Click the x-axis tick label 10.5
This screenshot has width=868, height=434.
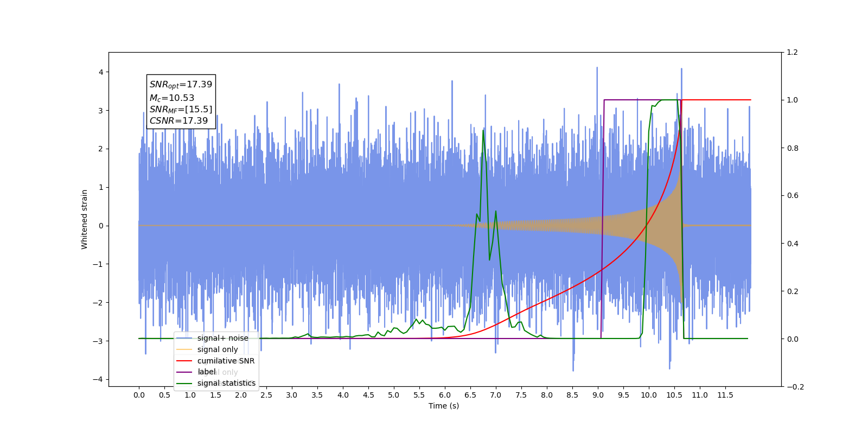(x=674, y=395)
